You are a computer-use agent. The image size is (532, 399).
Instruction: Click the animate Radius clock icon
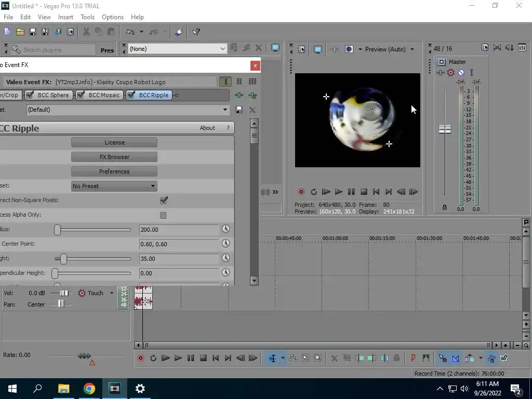click(x=225, y=229)
